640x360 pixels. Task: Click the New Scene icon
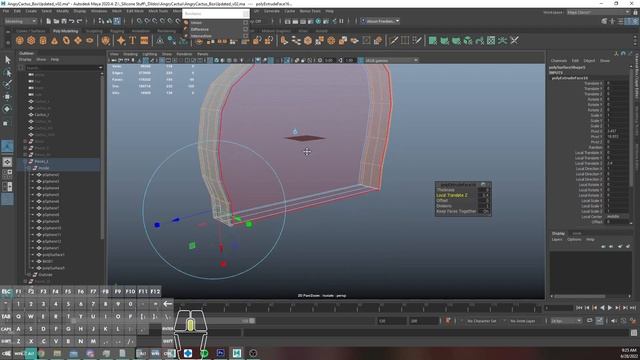click(49, 21)
